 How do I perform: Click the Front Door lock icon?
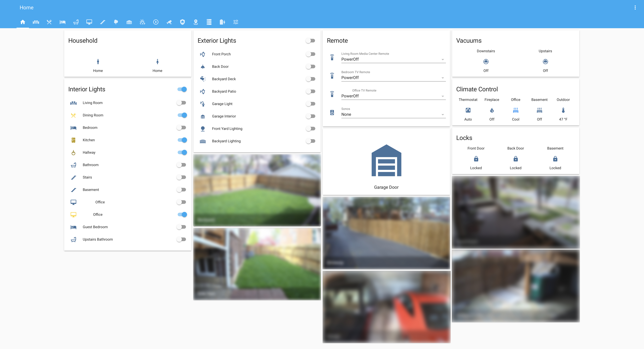pyautogui.click(x=476, y=159)
